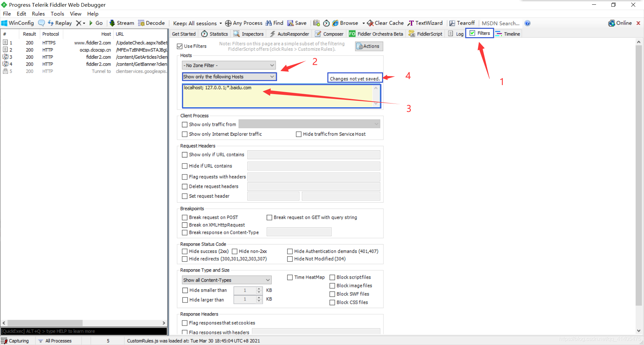Open No Zone Filter dropdown
The height and width of the screenshot is (345, 644).
coord(229,65)
